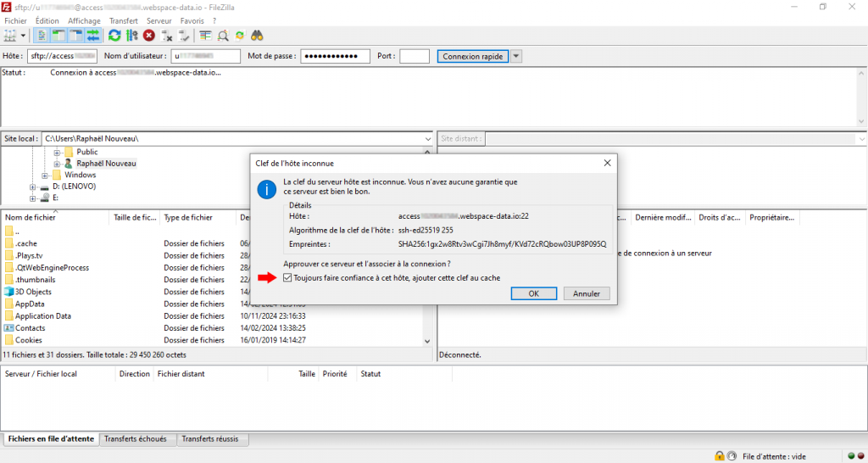The width and height of the screenshot is (868, 463).
Task: Switch to the Transferts échoués tab
Action: click(136, 439)
